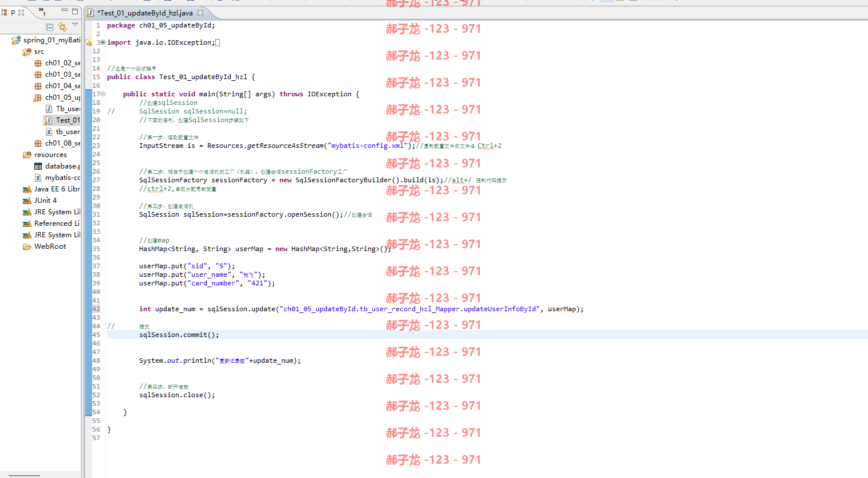Select the WebRoot folder
This screenshot has width=868, height=478.
click(44, 246)
